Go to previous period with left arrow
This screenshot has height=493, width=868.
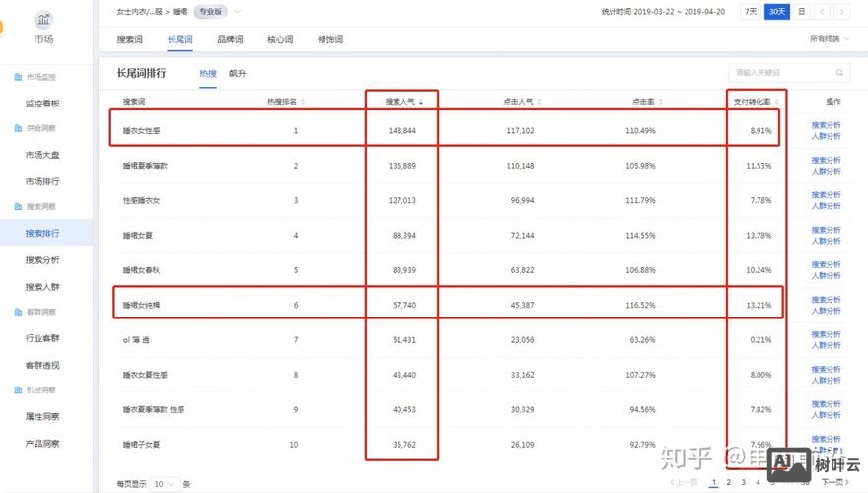822,11
